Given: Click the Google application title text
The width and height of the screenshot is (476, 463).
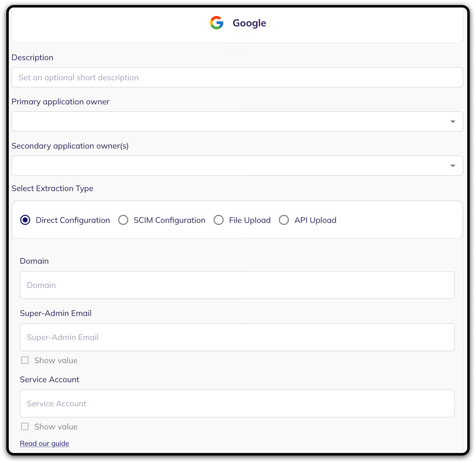Looking at the screenshot, I should (249, 23).
